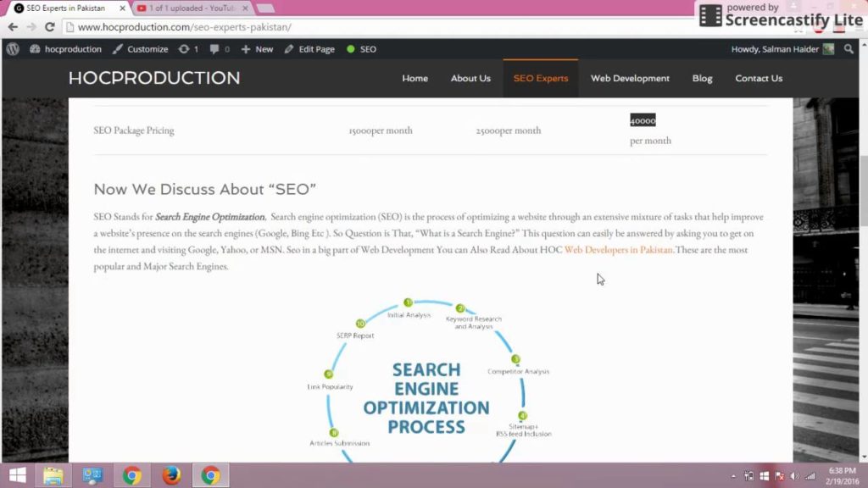The width and height of the screenshot is (868, 488).
Task: Open a new browser tab
Action: pos(265,8)
